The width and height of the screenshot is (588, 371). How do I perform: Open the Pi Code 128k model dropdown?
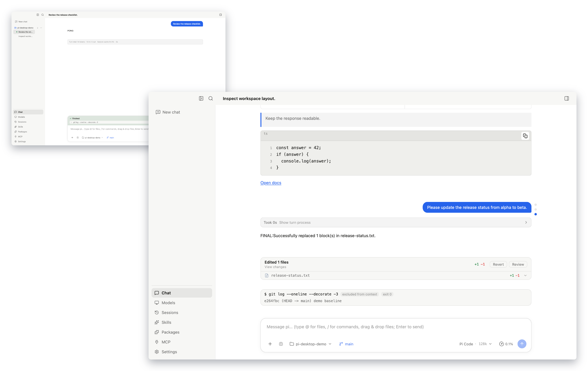click(x=475, y=344)
